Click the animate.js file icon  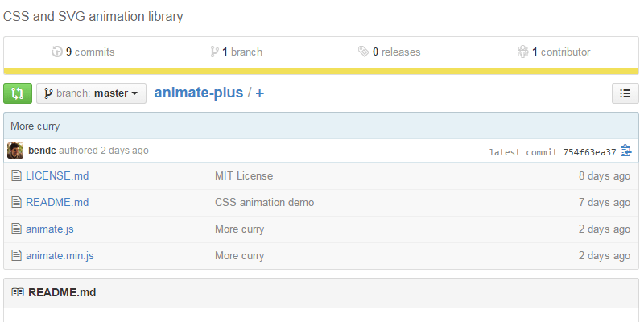tap(16, 229)
